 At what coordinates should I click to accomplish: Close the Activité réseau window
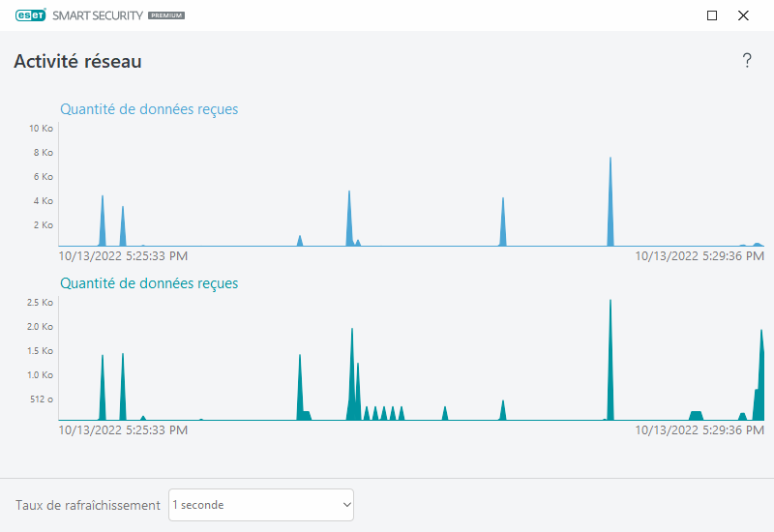743,15
